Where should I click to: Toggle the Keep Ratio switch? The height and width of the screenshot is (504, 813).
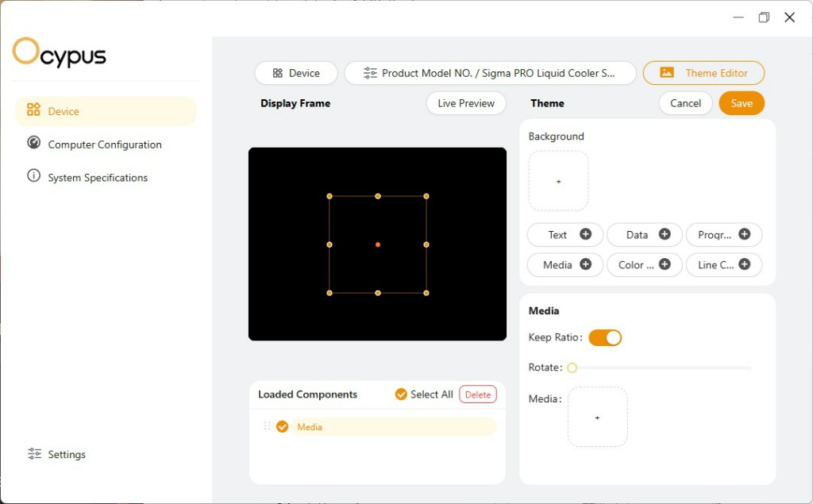[x=605, y=338]
